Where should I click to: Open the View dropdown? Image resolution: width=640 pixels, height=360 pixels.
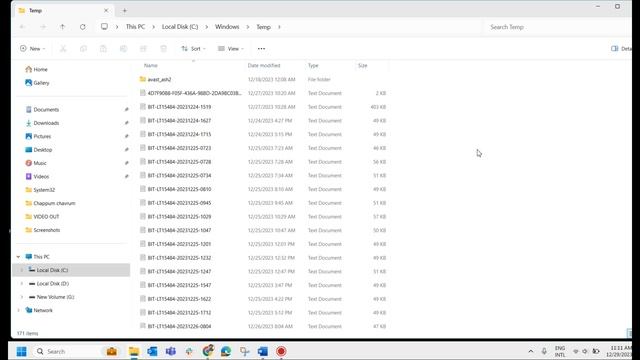click(231, 49)
